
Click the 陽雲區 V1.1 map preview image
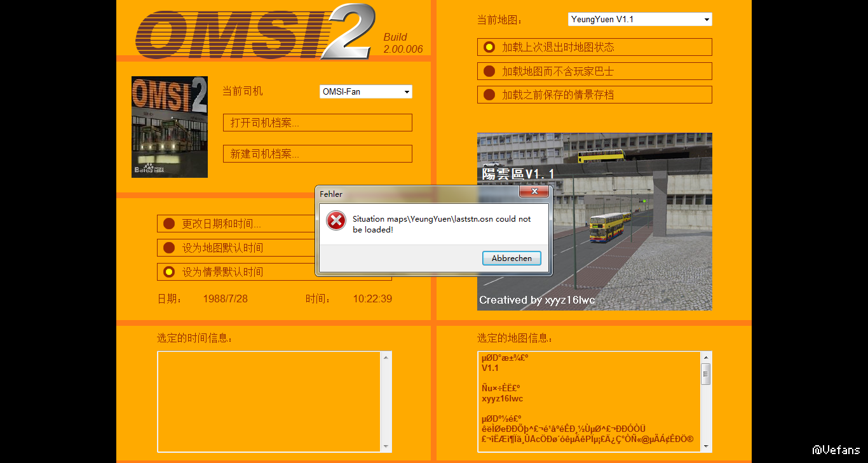pyautogui.click(x=595, y=222)
